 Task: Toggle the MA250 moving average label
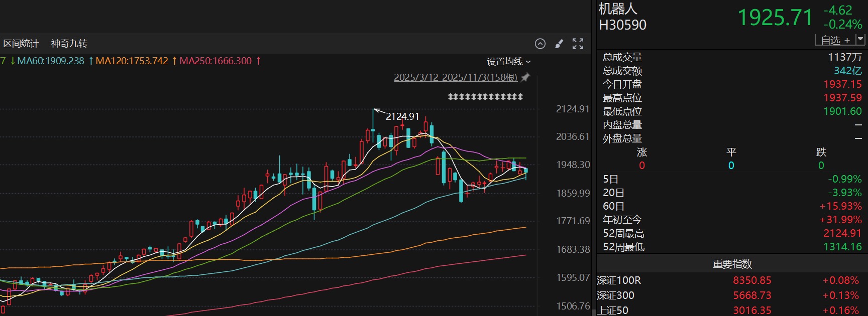click(215, 61)
